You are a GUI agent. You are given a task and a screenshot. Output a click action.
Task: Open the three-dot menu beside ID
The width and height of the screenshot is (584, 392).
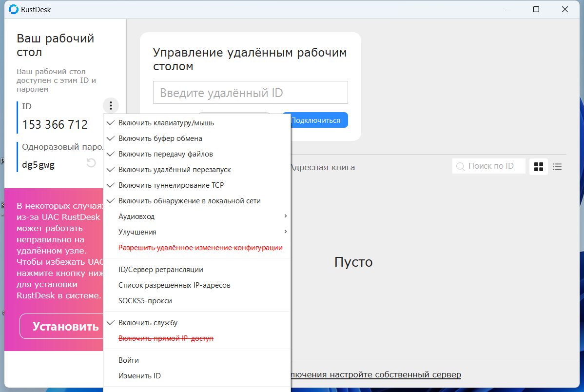coord(111,106)
